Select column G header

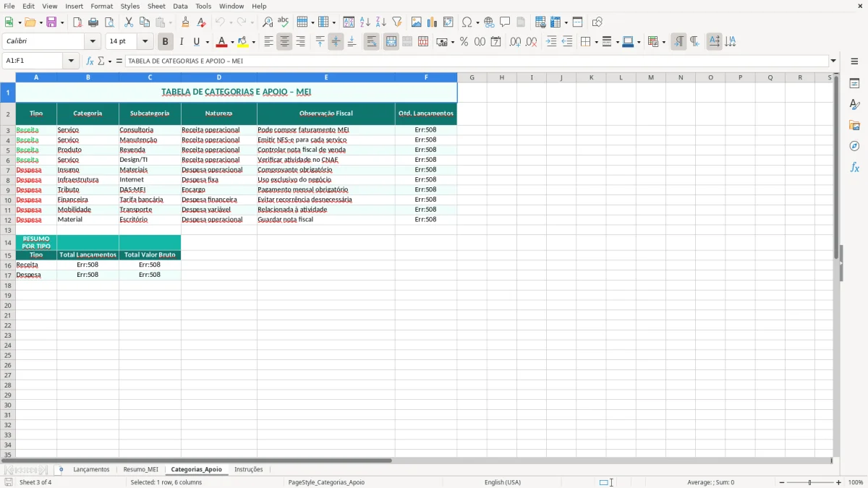coord(472,77)
